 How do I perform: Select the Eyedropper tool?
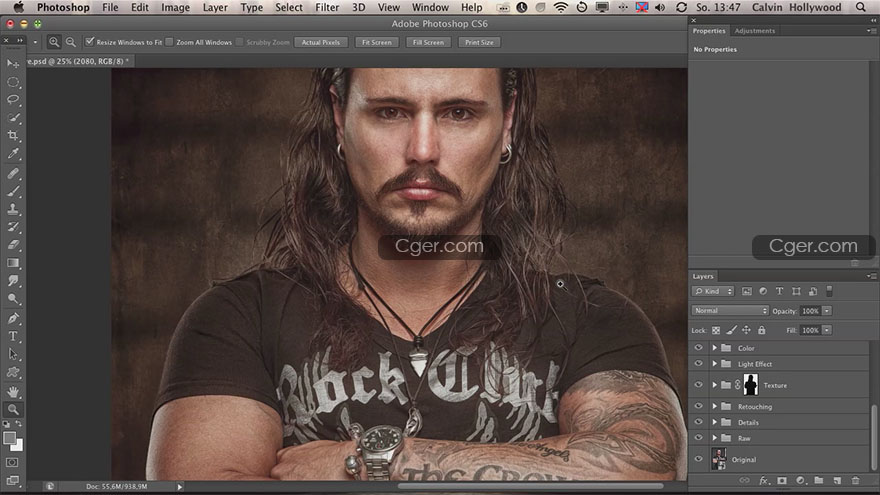pos(13,154)
